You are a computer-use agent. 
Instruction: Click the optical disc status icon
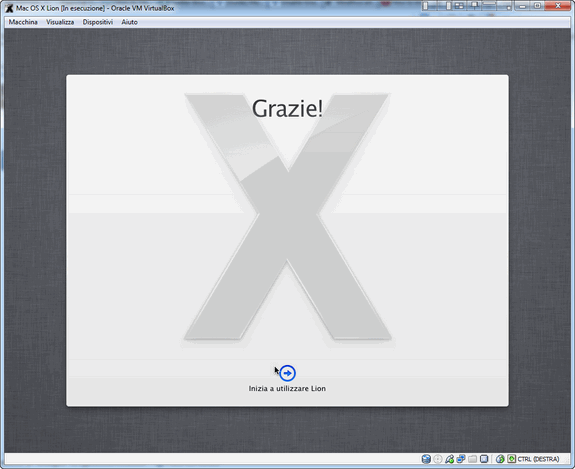tap(438, 459)
